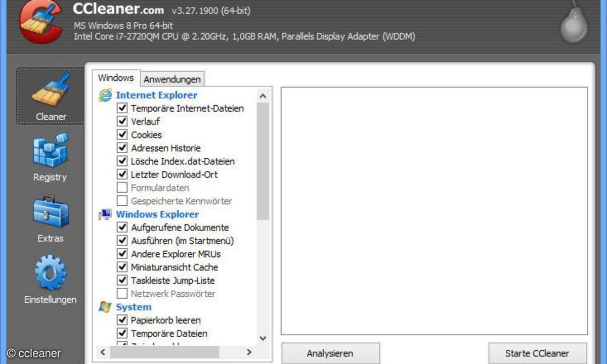Enable Gespeicherte Kennwörter checkbox

[122, 201]
